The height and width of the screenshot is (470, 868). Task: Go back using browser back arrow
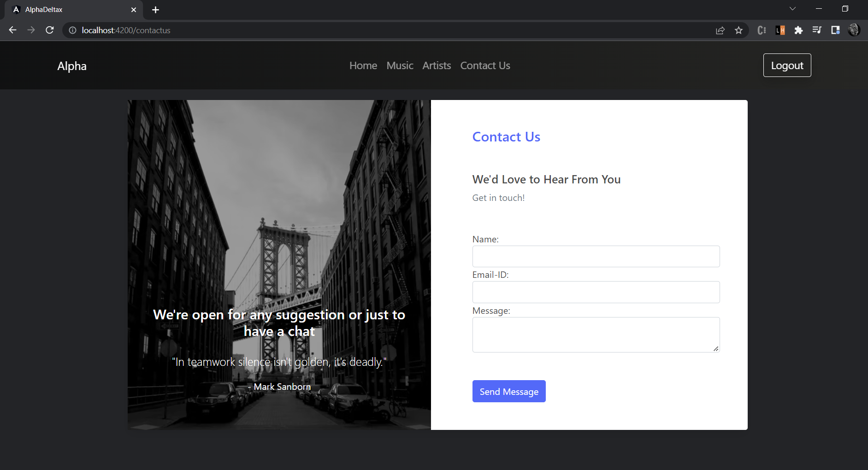[12, 30]
